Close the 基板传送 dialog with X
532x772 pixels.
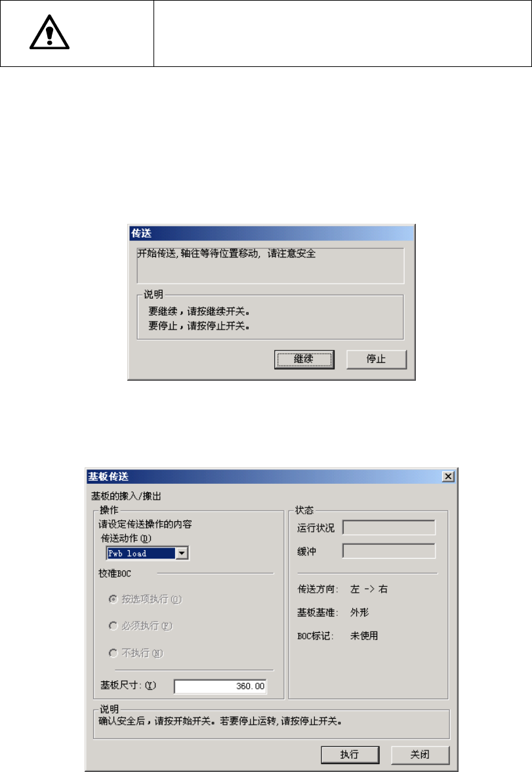coord(448,476)
